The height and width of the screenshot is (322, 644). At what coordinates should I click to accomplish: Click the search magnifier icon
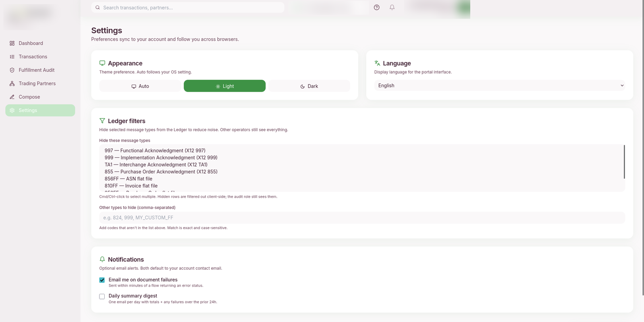(97, 8)
